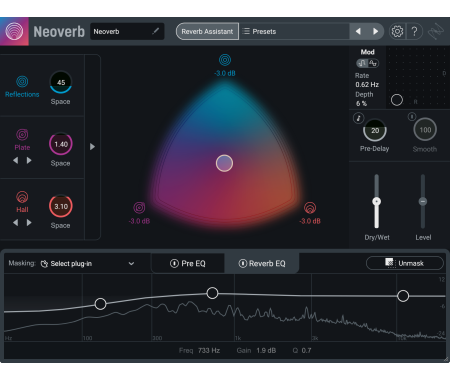Select the second Mod mode toggle

click(373, 63)
